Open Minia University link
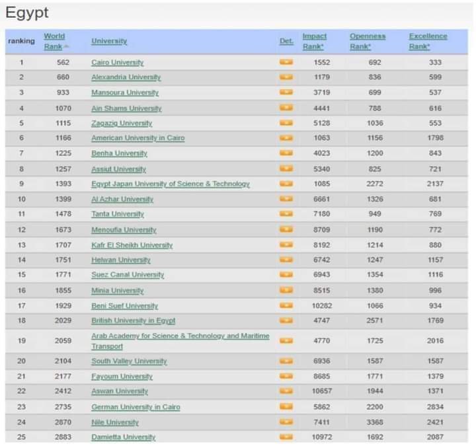This screenshot has width=476, height=448. click(x=118, y=291)
